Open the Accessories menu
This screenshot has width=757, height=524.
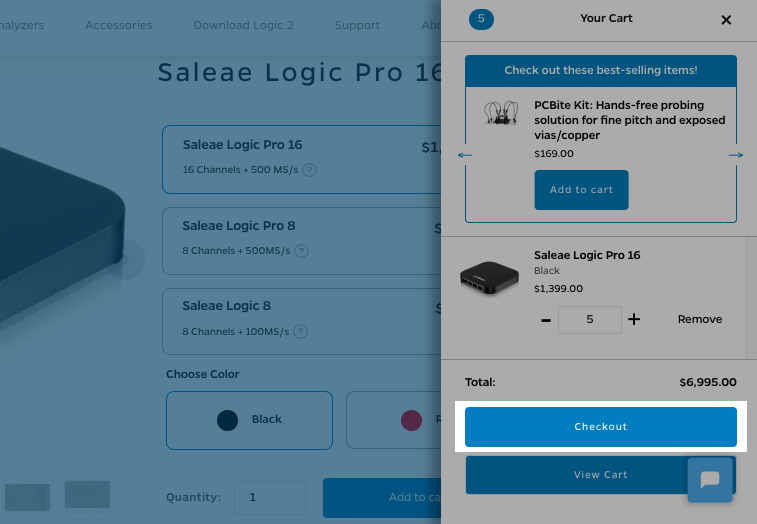119,25
